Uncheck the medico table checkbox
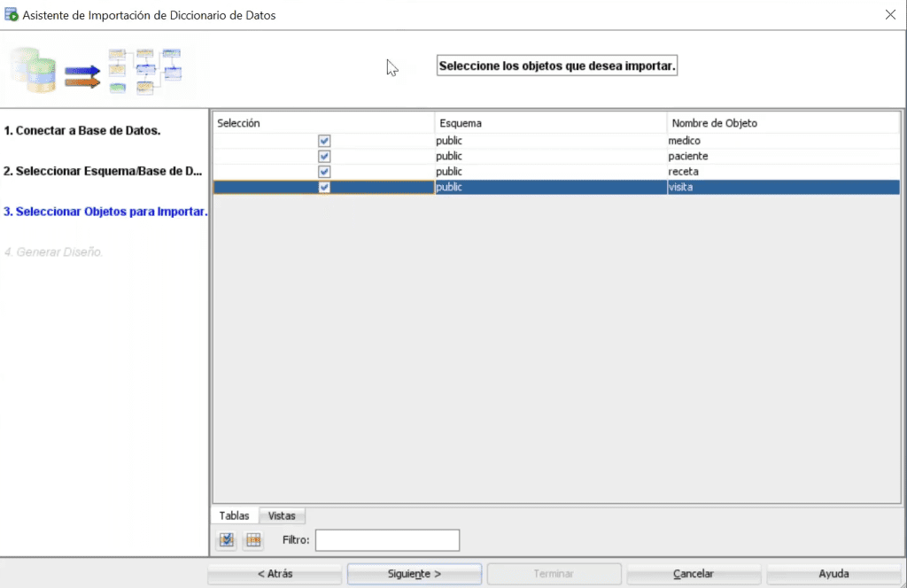This screenshot has height=588, width=907. (324, 141)
